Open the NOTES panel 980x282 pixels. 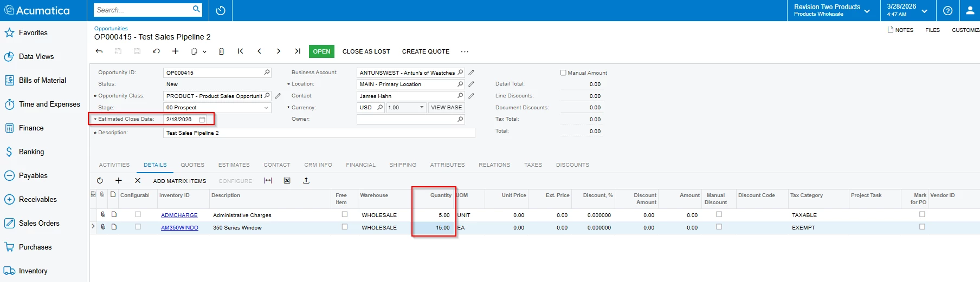coord(900,30)
